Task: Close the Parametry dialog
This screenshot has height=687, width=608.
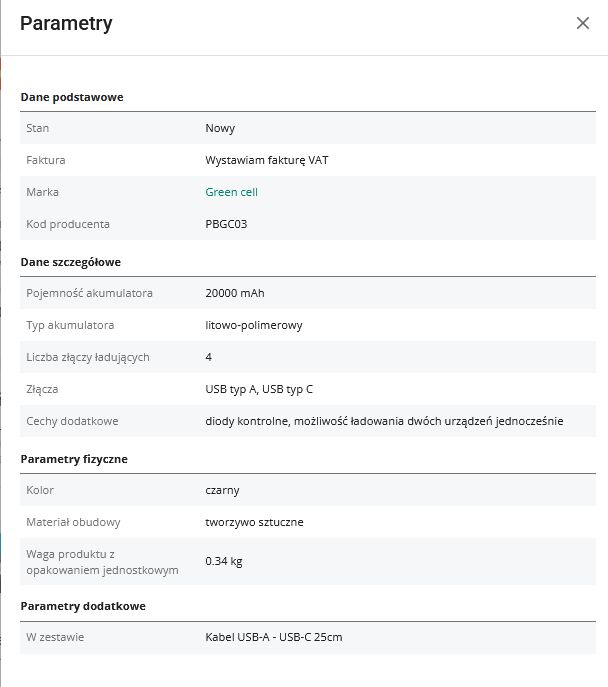Action: coord(583,23)
